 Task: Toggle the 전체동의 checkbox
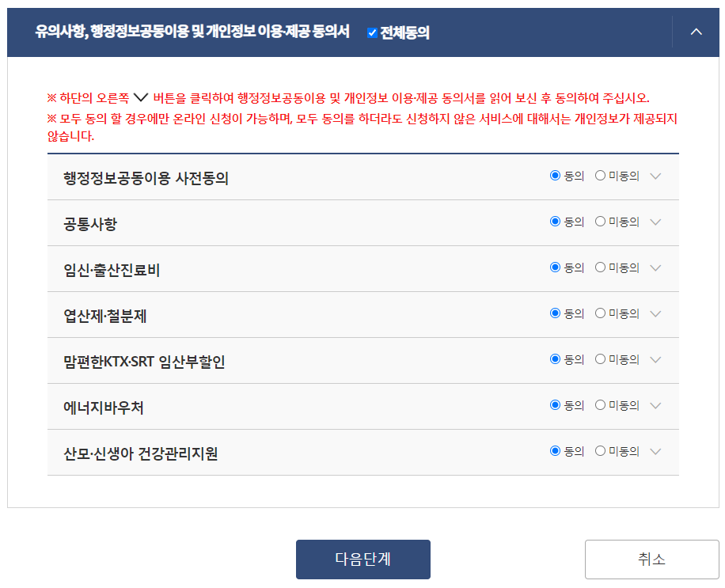point(372,32)
